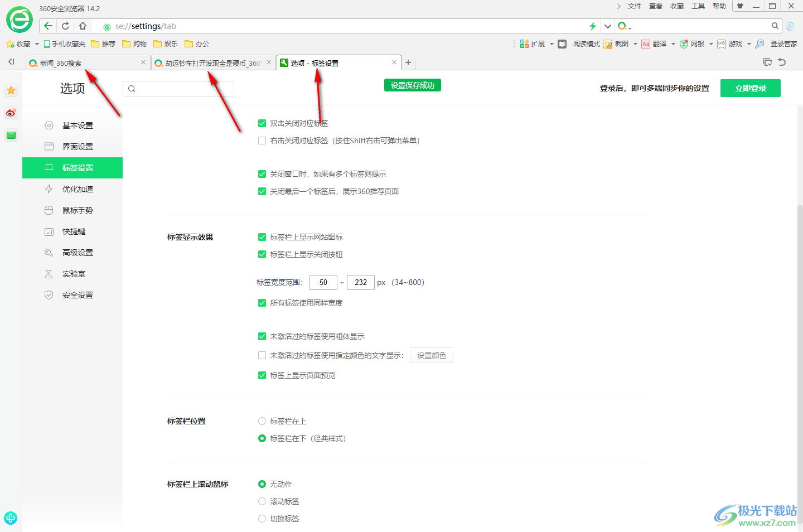The height and width of the screenshot is (532, 803).
Task: Toggle 标签上显示页面预览 checkbox
Action: click(x=262, y=375)
